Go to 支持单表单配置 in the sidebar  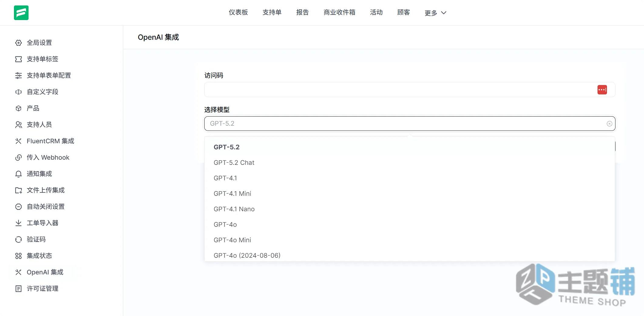pos(49,76)
